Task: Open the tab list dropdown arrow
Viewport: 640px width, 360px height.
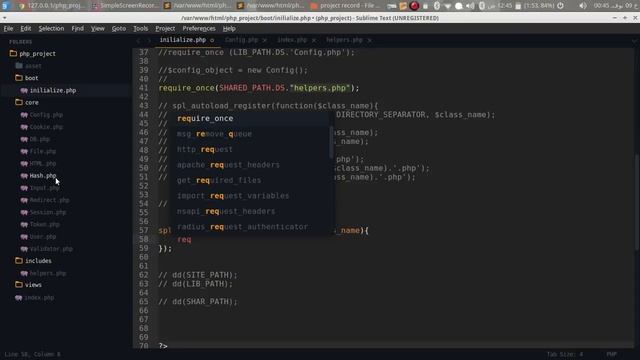Action: click(x=634, y=40)
